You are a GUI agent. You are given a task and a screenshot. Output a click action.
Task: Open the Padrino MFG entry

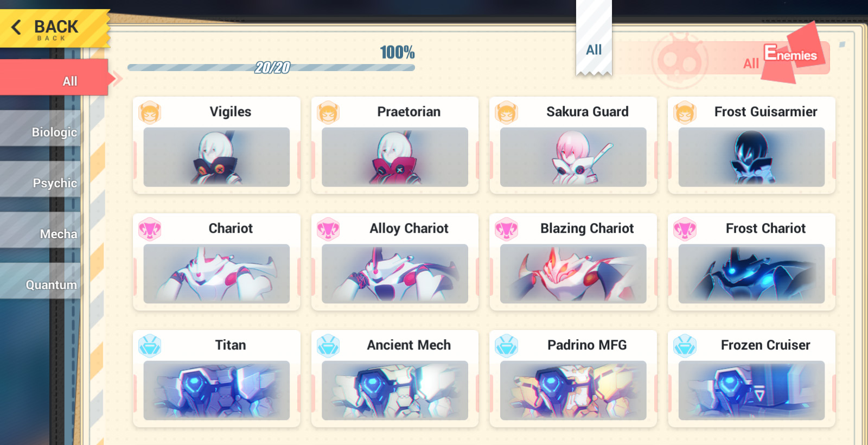coord(573,379)
